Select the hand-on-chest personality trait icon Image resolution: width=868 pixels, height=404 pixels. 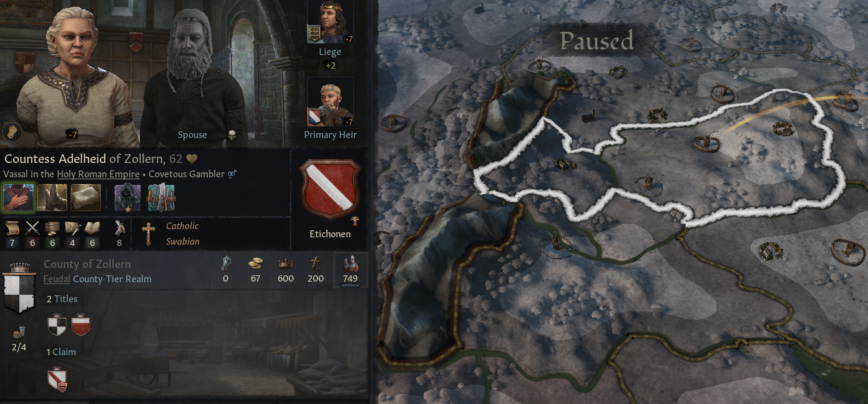click(18, 197)
